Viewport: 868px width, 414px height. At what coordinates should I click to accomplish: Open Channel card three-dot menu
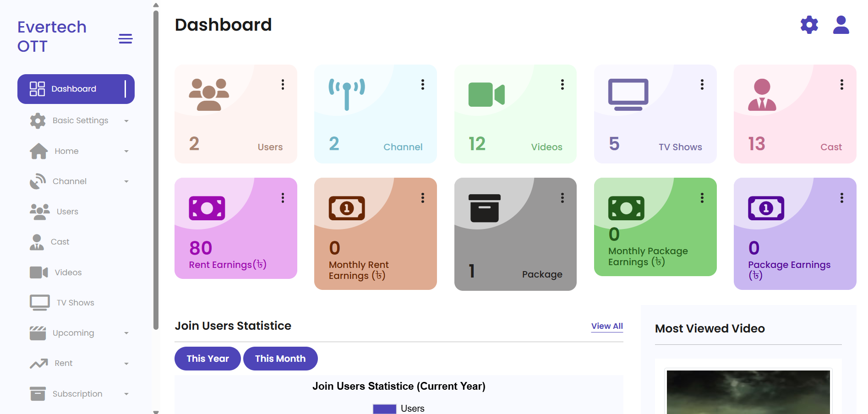click(x=422, y=85)
